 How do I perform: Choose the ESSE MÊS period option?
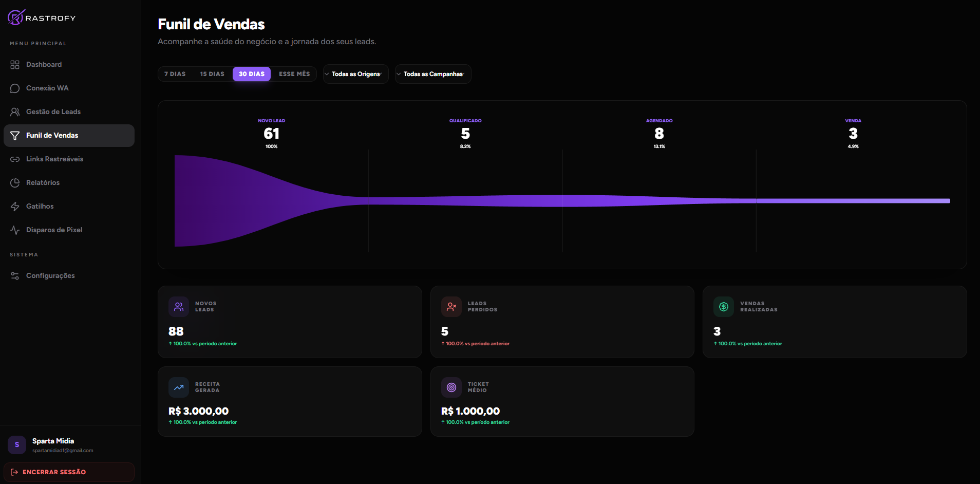[294, 74]
